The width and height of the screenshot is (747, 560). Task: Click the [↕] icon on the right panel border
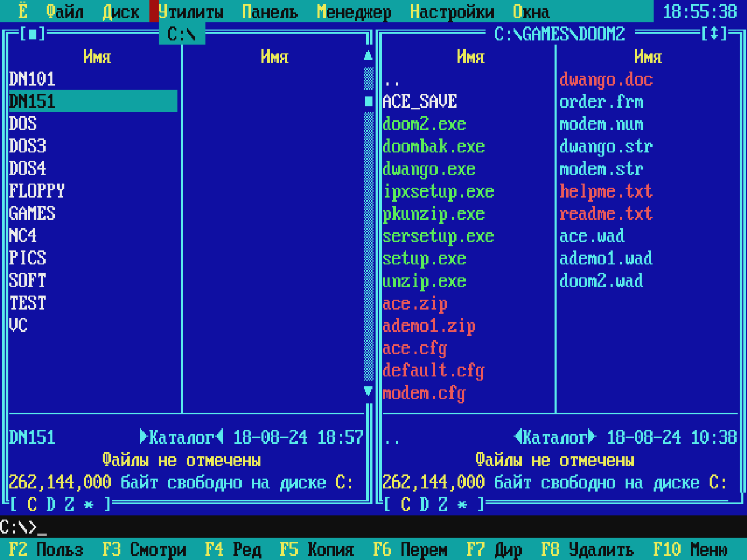(x=715, y=34)
